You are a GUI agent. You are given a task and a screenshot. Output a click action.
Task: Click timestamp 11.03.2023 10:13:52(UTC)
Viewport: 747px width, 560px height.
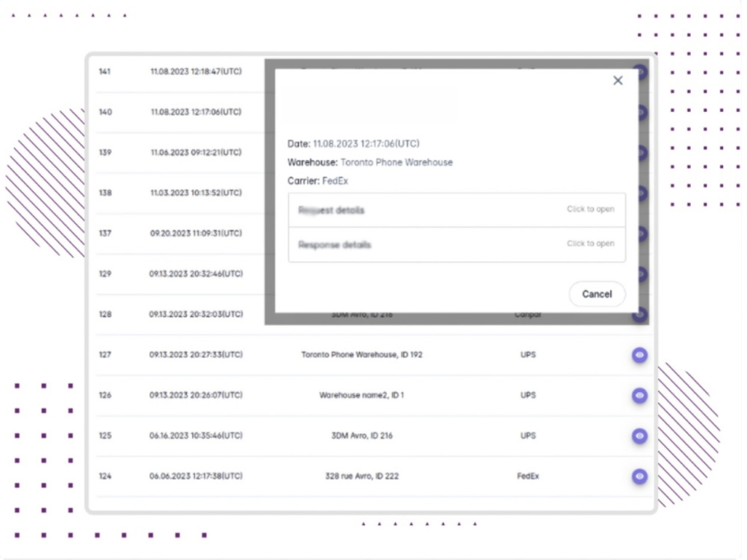pyautogui.click(x=196, y=193)
